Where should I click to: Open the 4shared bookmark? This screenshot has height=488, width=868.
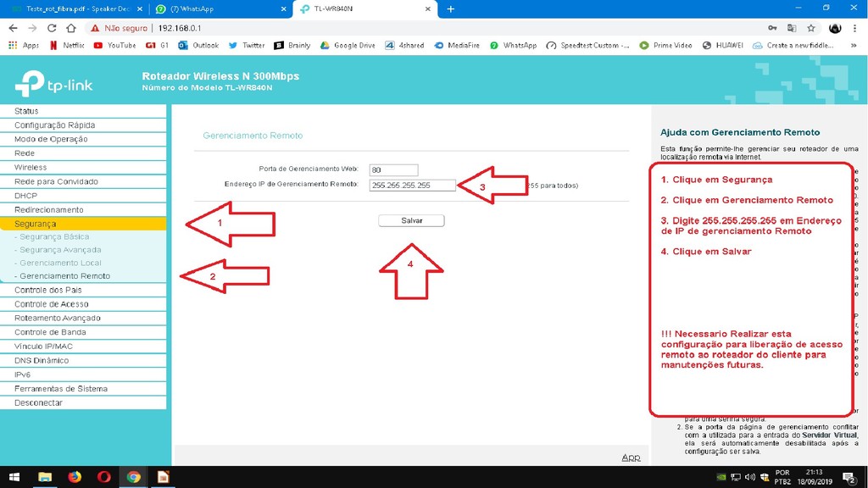(404, 46)
